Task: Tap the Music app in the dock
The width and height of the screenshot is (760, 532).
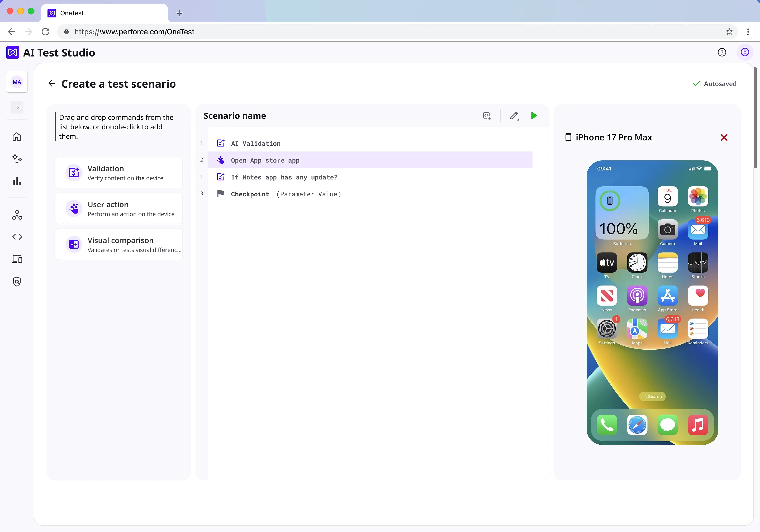Action: point(698,425)
